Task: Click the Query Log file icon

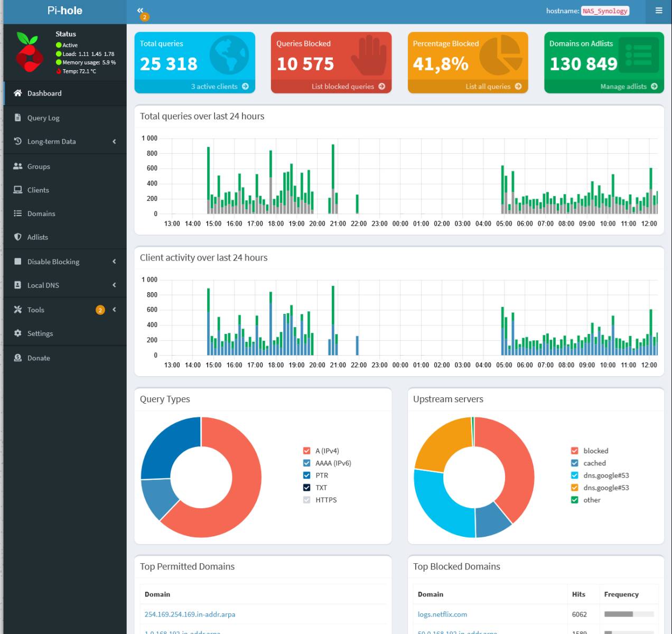Action: [17, 118]
